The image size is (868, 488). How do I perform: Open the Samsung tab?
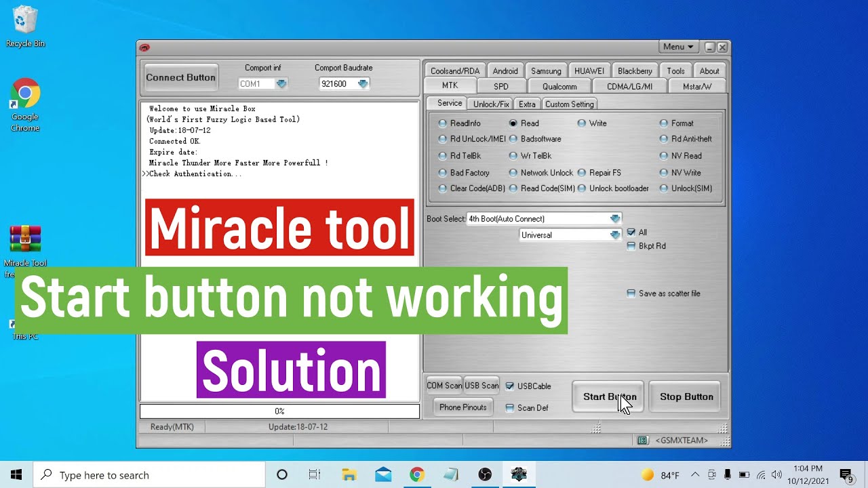(x=546, y=70)
